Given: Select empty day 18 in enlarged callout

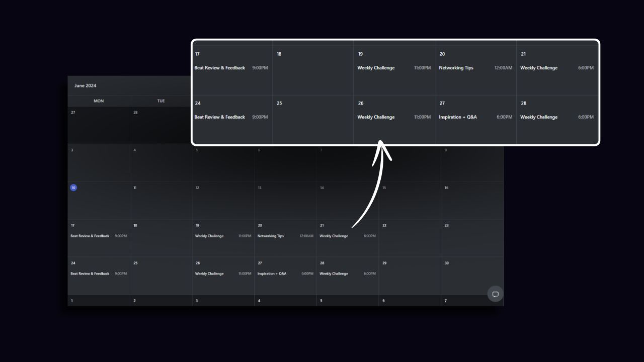Looking at the screenshot, I should (312, 70).
